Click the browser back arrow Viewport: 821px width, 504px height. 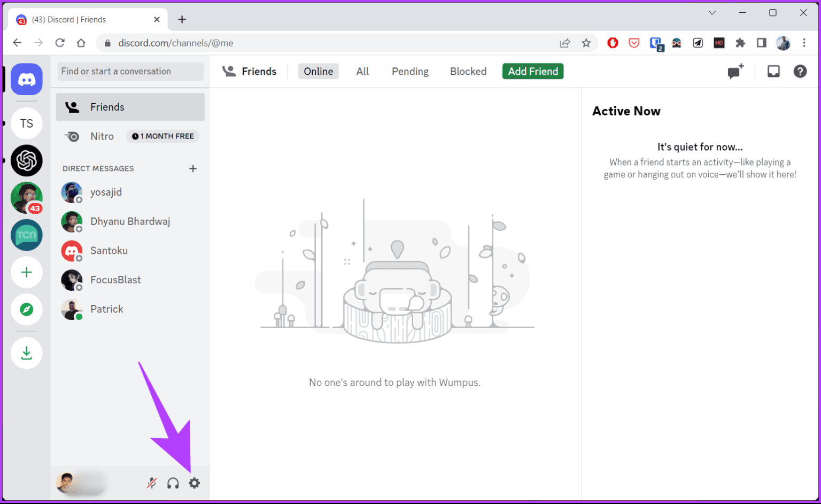17,43
